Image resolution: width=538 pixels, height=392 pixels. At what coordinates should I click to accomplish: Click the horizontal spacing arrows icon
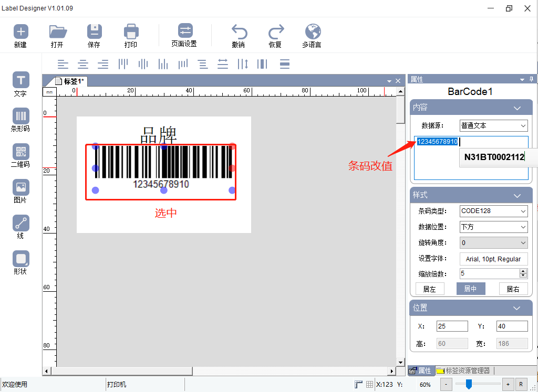pos(223,64)
